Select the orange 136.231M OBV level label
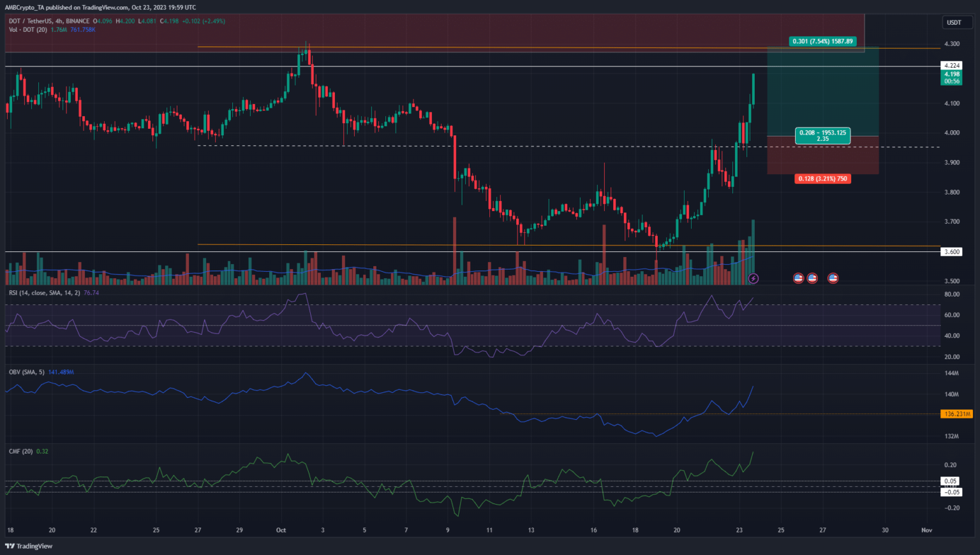Viewport: 980px width, 555px height. coord(957,414)
